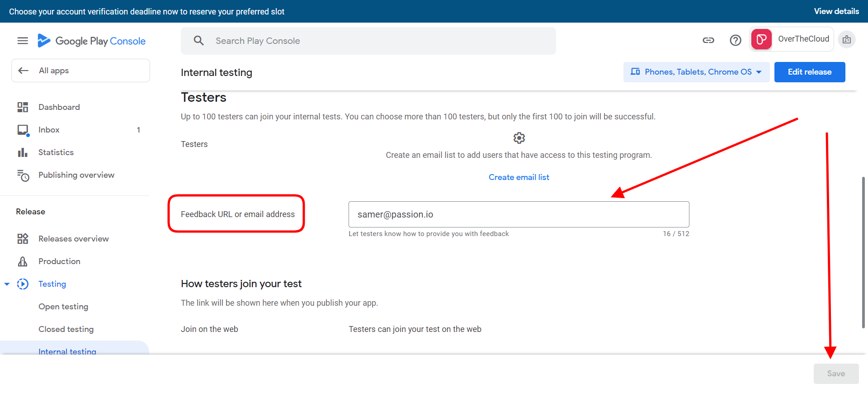This screenshot has width=868, height=393.
Task: Click the Google Play Console logo
Action: click(92, 41)
